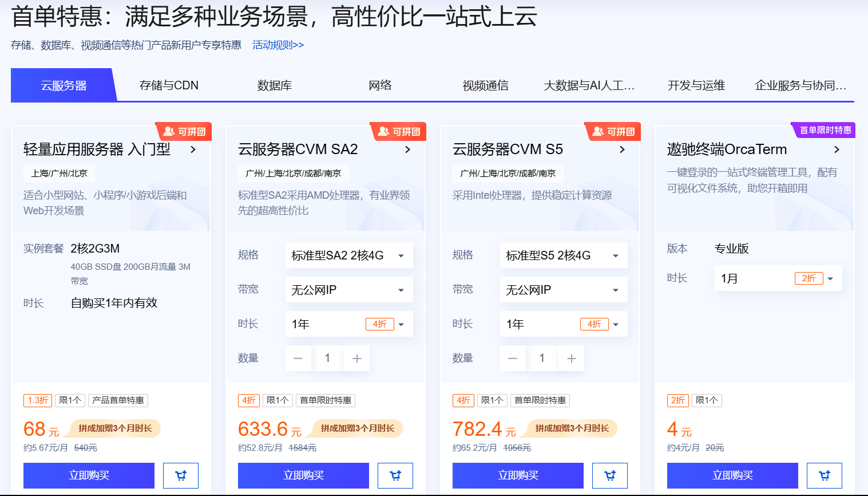Switch to 企业服务与协同... tab
868x496 pixels.
(800, 85)
